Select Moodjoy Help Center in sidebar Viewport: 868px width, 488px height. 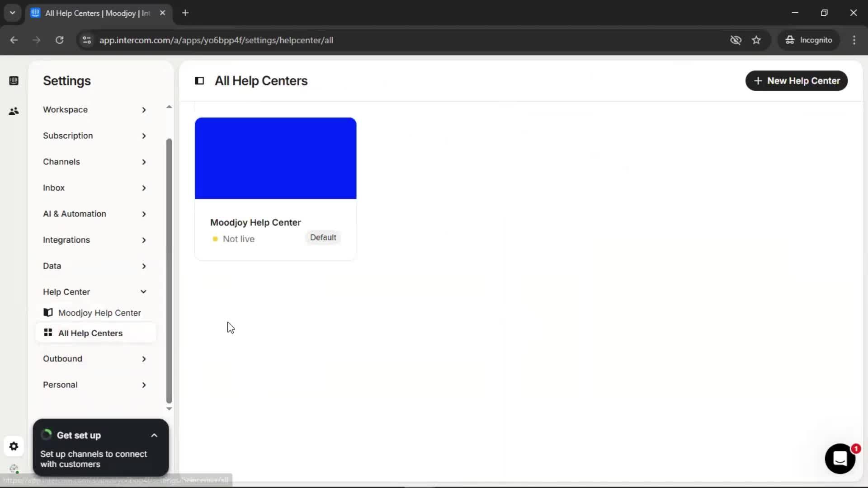(96, 313)
